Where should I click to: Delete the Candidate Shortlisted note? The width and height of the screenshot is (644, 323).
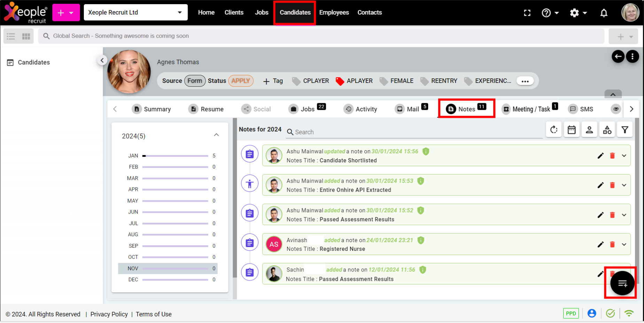[612, 156]
